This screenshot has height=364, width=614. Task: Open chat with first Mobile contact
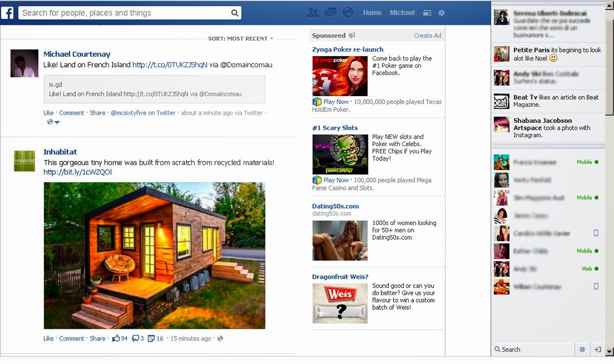coord(547,162)
